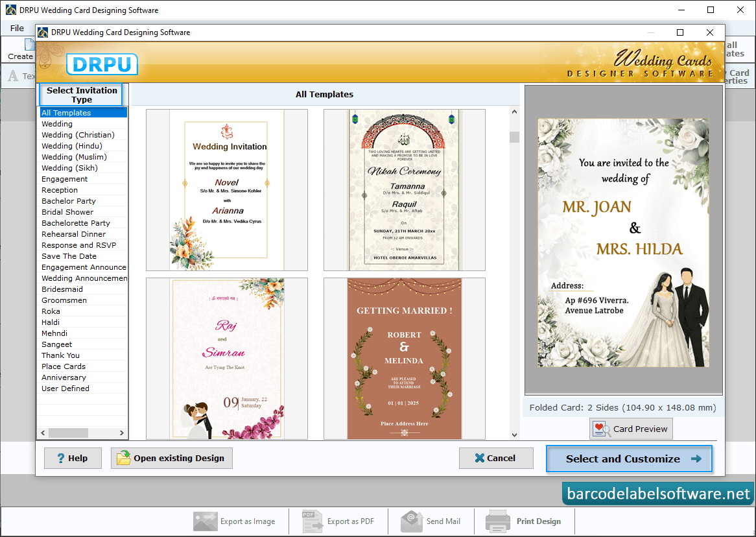Screen dimensions: 756x537
Task: Click the Export as Image icon
Action: coord(205,521)
